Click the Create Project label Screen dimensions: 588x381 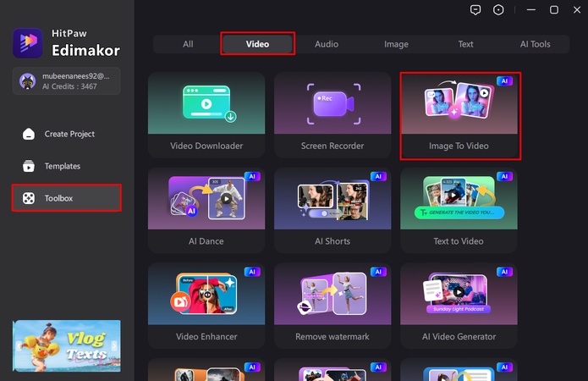pyautogui.click(x=69, y=134)
